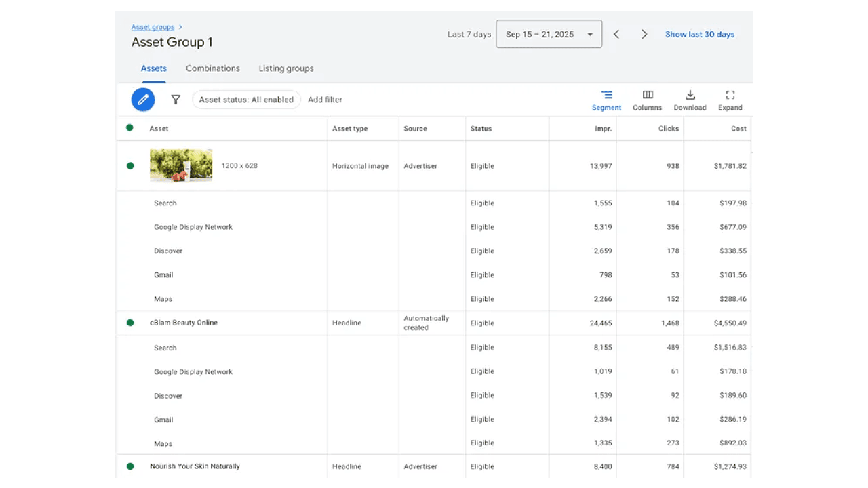This screenshot has height=488, width=868.
Task: Open the 1200 x 628 image thumbnail
Action: pos(181,165)
